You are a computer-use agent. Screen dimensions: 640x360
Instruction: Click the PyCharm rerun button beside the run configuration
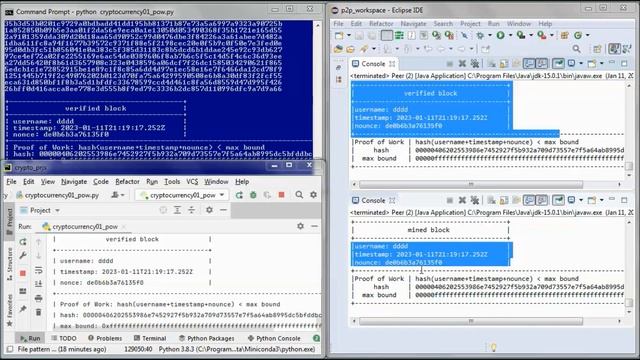coord(239,195)
